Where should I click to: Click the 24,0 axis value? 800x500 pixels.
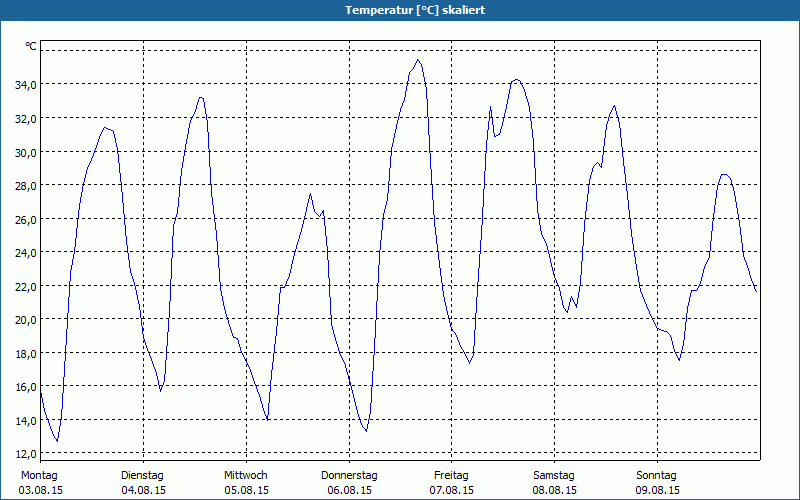click(x=25, y=253)
